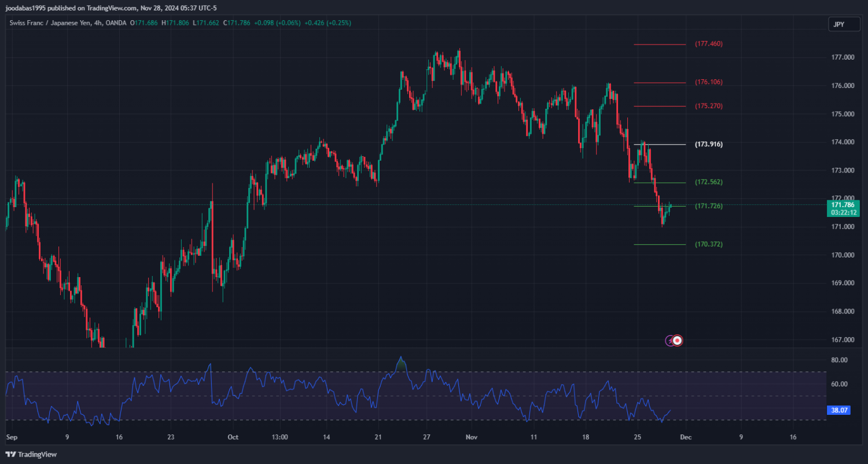Click the blue RSI value label 38.07
Image resolution: width=868 pixels, height=464 pixels.
[x=839, y=410]
